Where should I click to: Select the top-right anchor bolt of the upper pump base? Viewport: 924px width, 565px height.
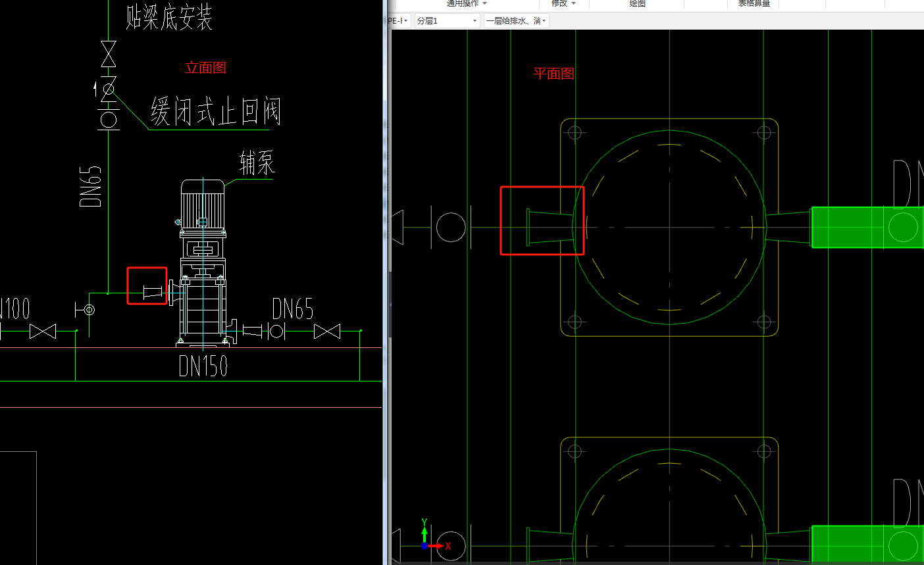coord(764,133)
